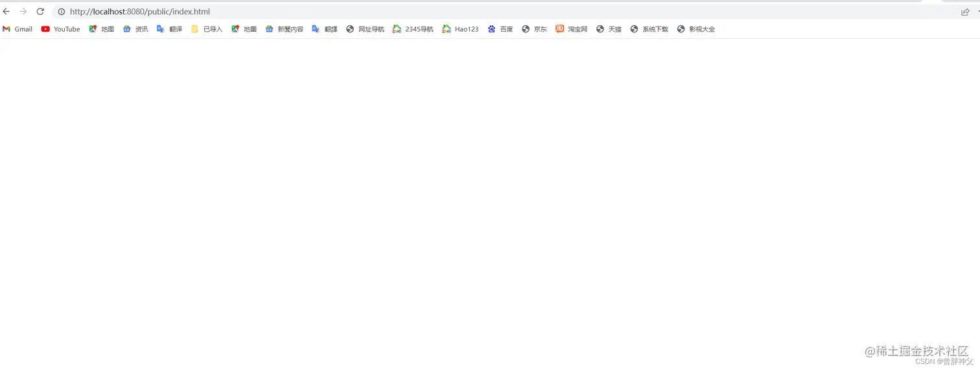The width and height of the screenshot is (980, 369).
Task: Open the 资讯 bookmark
Action: [135, 29]
